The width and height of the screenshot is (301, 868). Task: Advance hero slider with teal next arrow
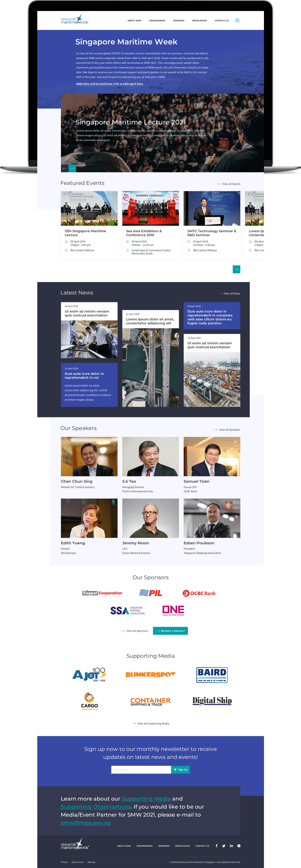[72, 168]
